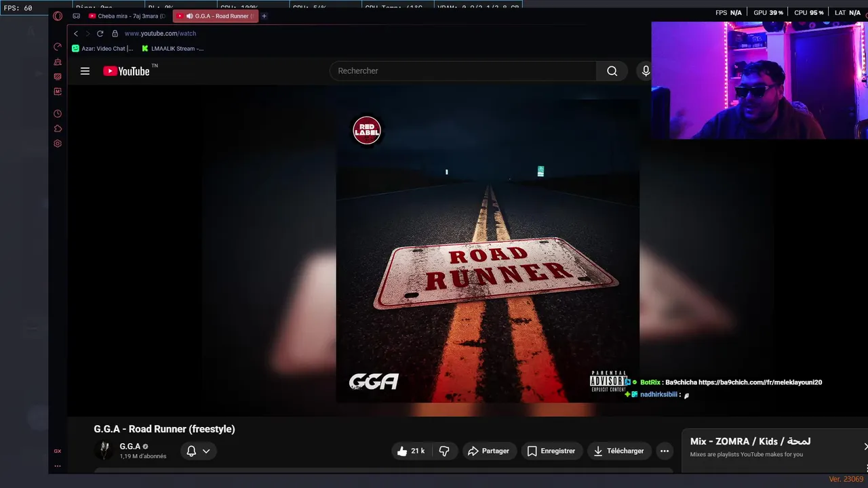Image resolution: width=868 pixels, height=488 pixels.
Task: Go forward with the browser forward arrow
Action: [87, 33]
